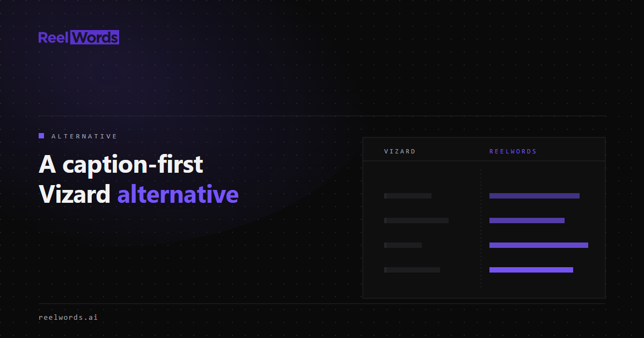The height and width of the screenshot is (338, 644).
Task: Click the ReelWords logo
Action: (x=79, y=38)
